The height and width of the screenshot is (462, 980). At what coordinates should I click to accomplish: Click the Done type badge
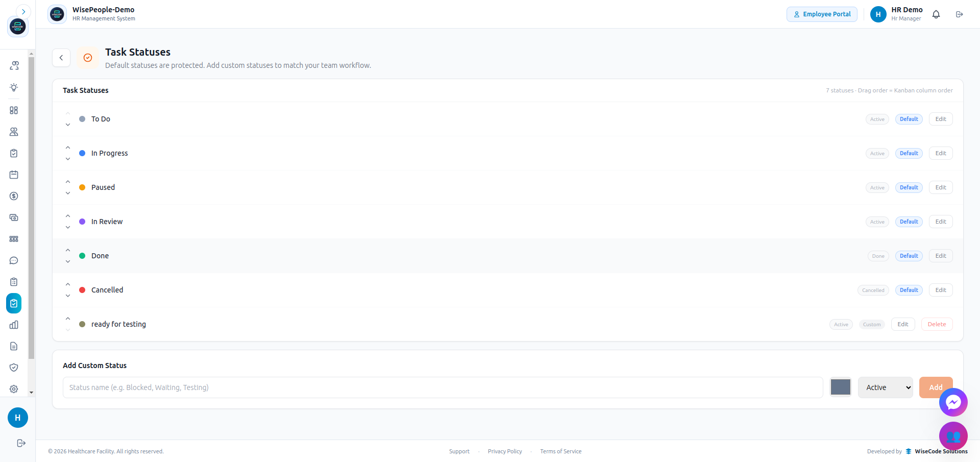click(x=878, y=256)
